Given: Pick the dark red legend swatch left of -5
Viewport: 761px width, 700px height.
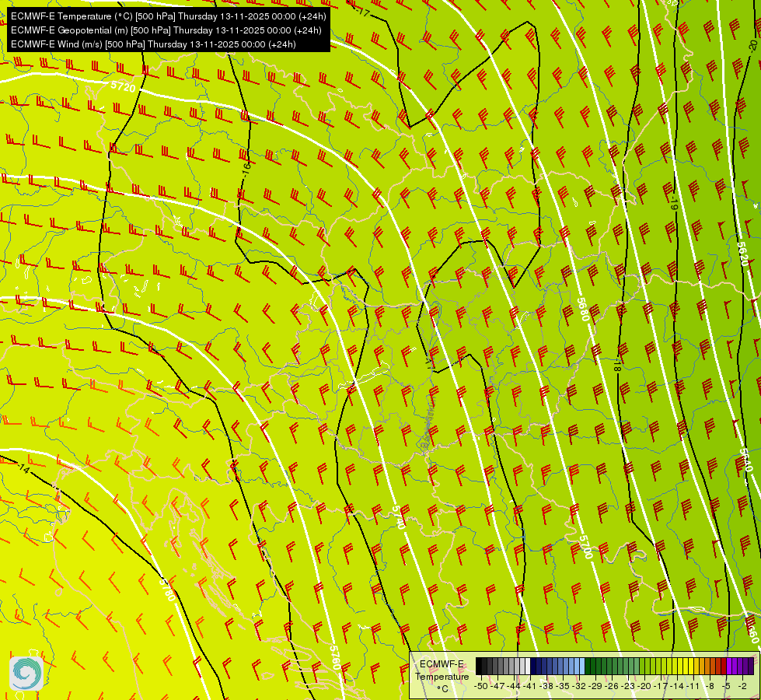Looking at the screenshot, I should click(724, 666).
